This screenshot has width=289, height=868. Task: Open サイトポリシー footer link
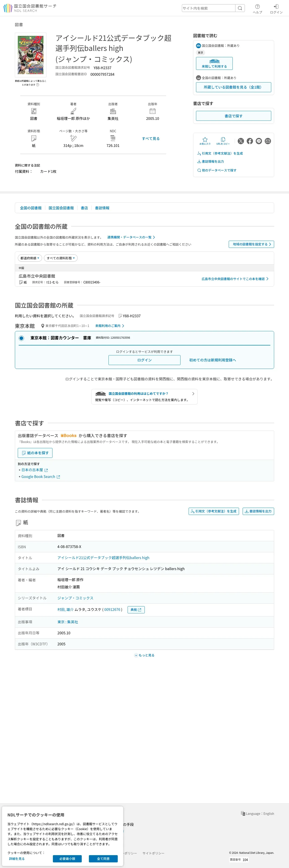click(154, 853)
